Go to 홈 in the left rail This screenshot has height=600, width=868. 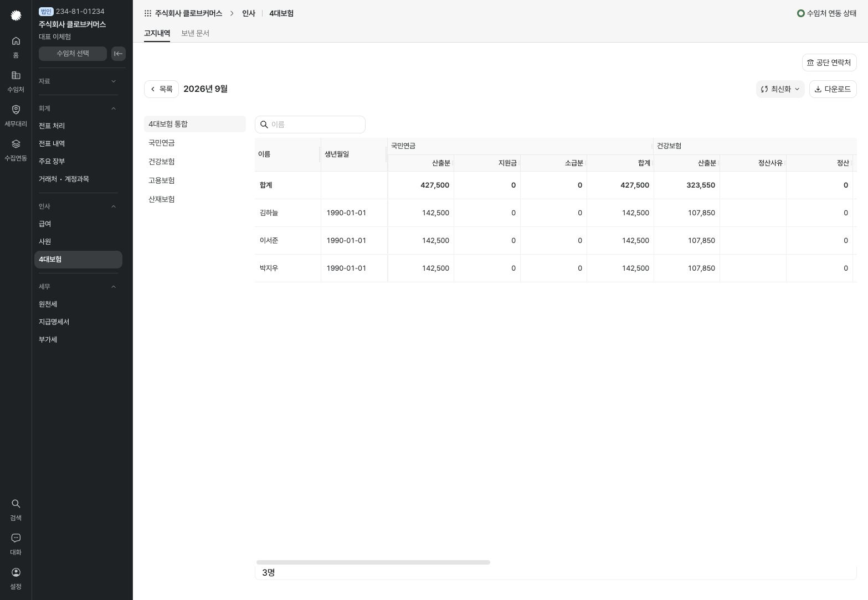[x=16, y=46]
